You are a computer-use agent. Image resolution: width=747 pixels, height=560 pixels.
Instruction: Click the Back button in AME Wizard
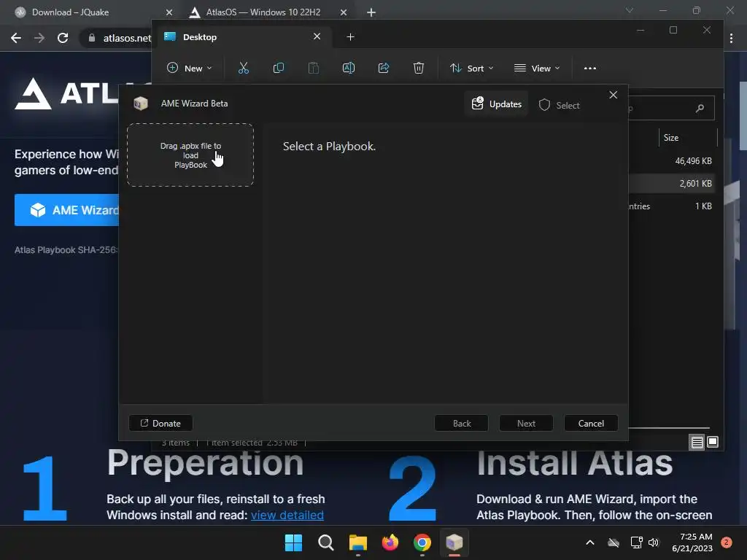pyautogui.click(x=461, y=423)
